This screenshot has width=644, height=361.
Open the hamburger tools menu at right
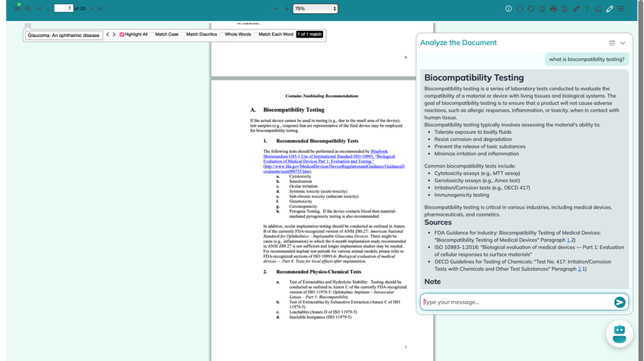[621, 9]
